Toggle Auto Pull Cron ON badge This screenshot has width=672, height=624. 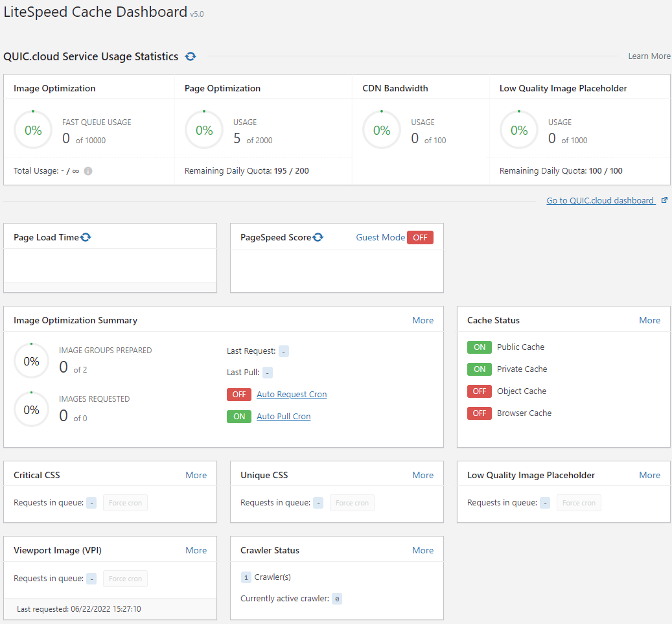(x=238, y=416)
